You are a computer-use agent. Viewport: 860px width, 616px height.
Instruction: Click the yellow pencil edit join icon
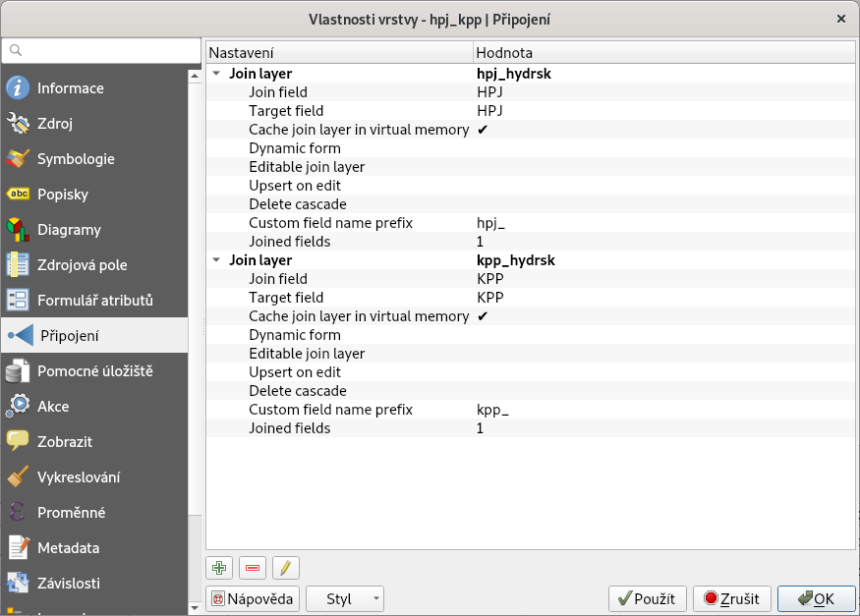[x=286, y=568]
